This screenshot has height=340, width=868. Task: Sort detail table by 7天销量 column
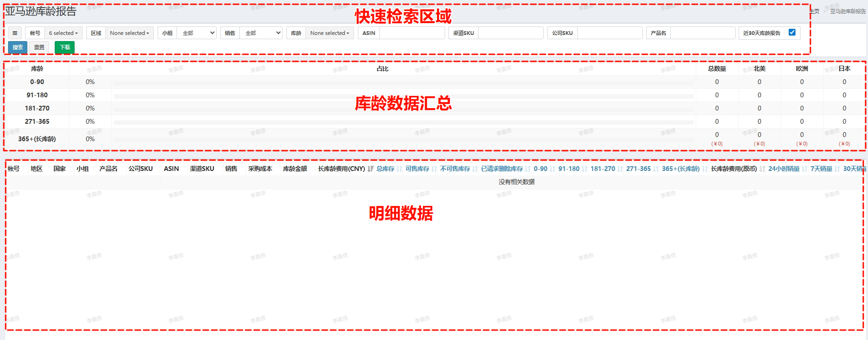[x=821, y=169]
